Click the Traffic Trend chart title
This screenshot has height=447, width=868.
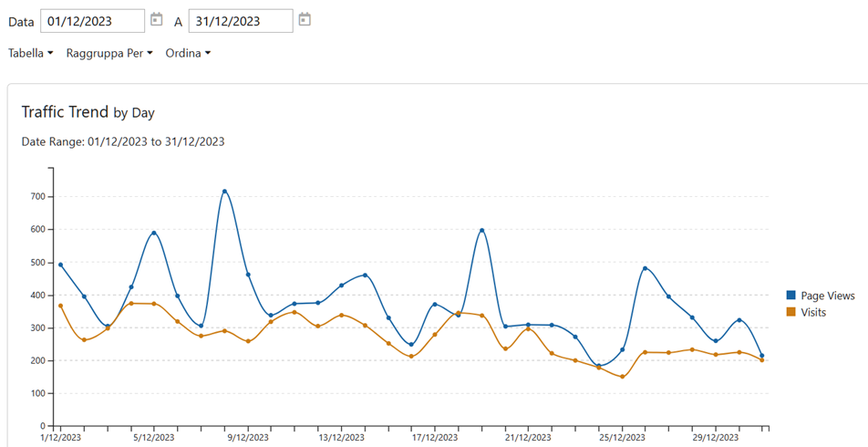click(x=65, y=111)
